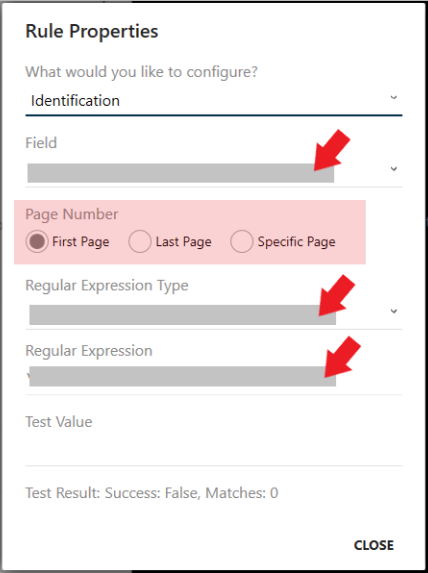Open the Field dropdown box

(x=213, y=172)
